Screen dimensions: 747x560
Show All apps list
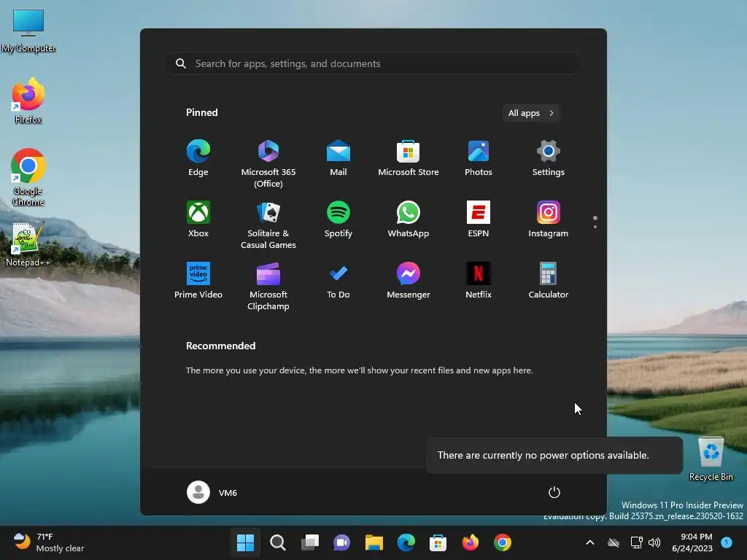tap(531, 113)
